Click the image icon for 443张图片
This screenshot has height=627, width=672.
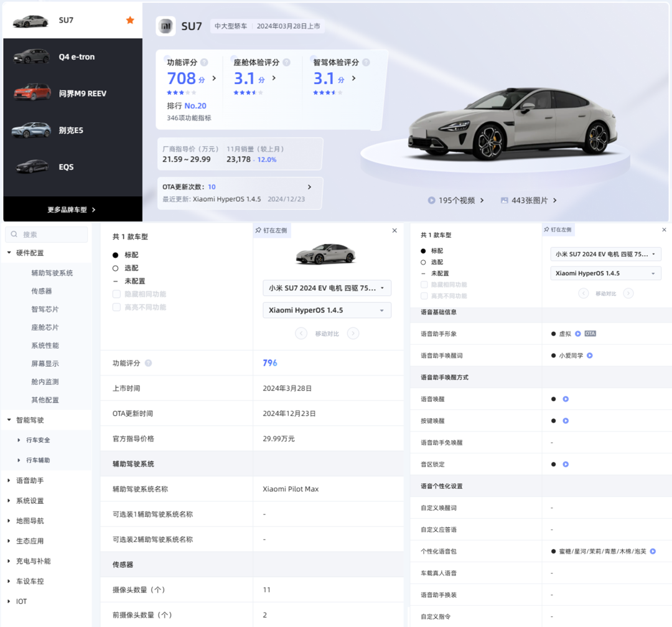505,200
